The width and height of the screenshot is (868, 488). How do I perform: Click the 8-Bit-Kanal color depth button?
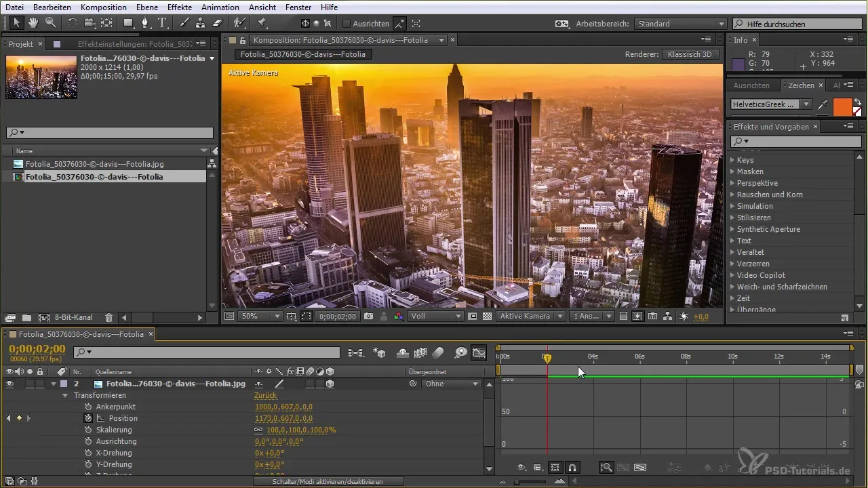[x=73, y=317]
